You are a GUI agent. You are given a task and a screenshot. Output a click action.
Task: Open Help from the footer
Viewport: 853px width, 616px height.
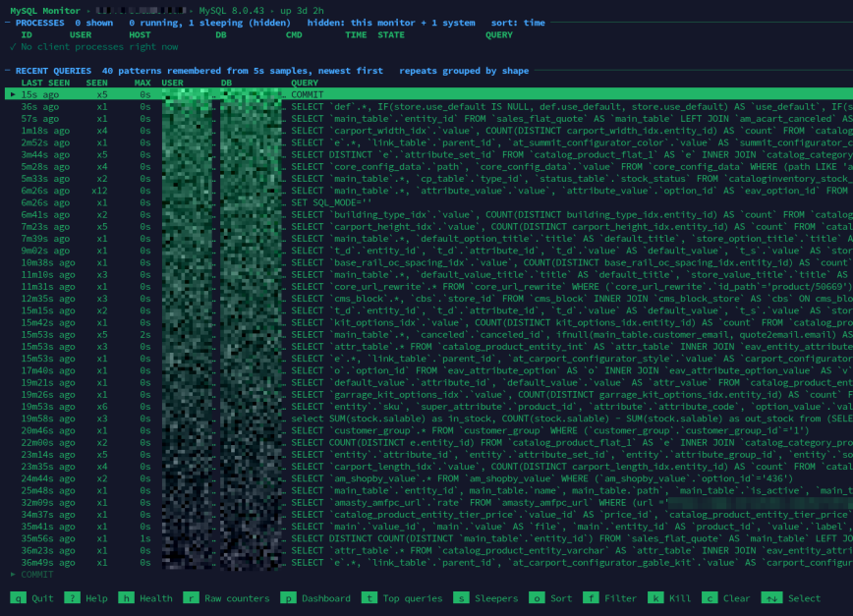[x=96, y=598]
